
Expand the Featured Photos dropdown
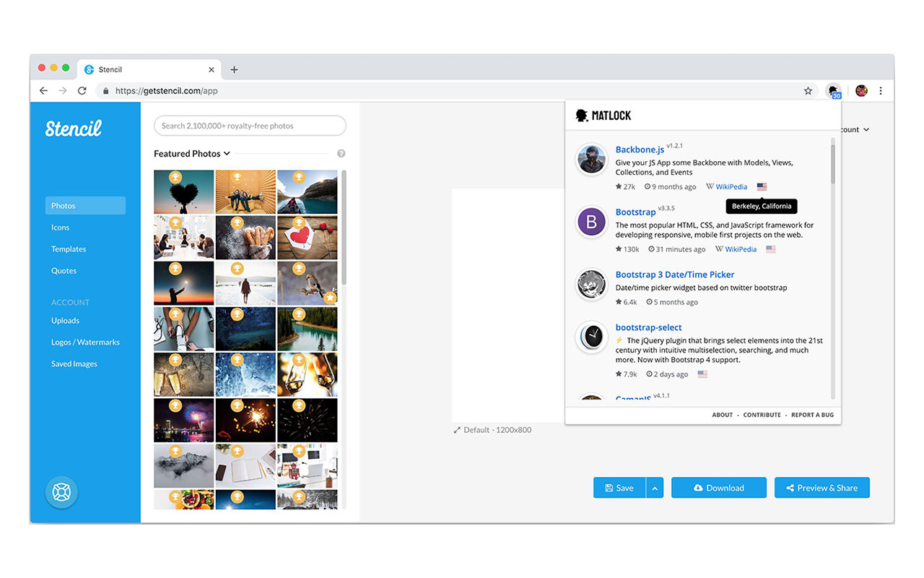pos(192,154)
